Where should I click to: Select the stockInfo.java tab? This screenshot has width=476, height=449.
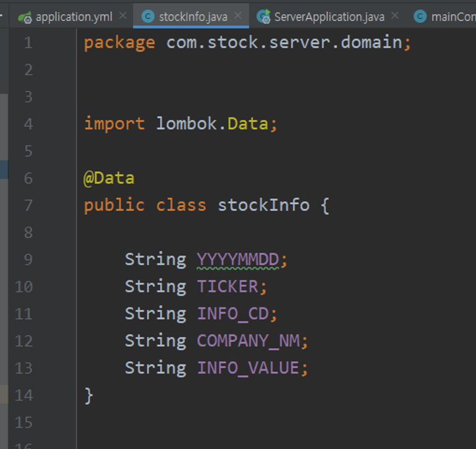pyautogui.click(x=191, y=17)
